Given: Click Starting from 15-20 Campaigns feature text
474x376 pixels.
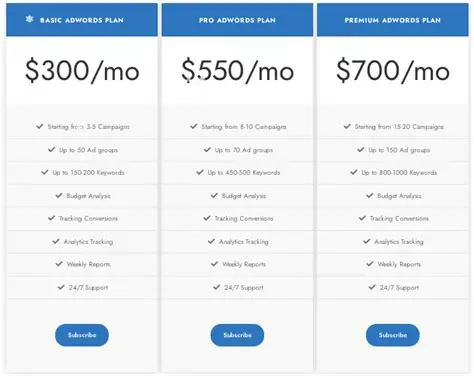Looking at the screenshot, I should (399, 127).
